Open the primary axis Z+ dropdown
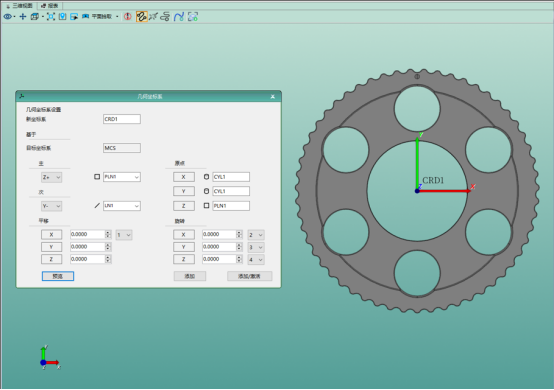Viewport: 554px width, 390px height. click(x=51, y=177)
